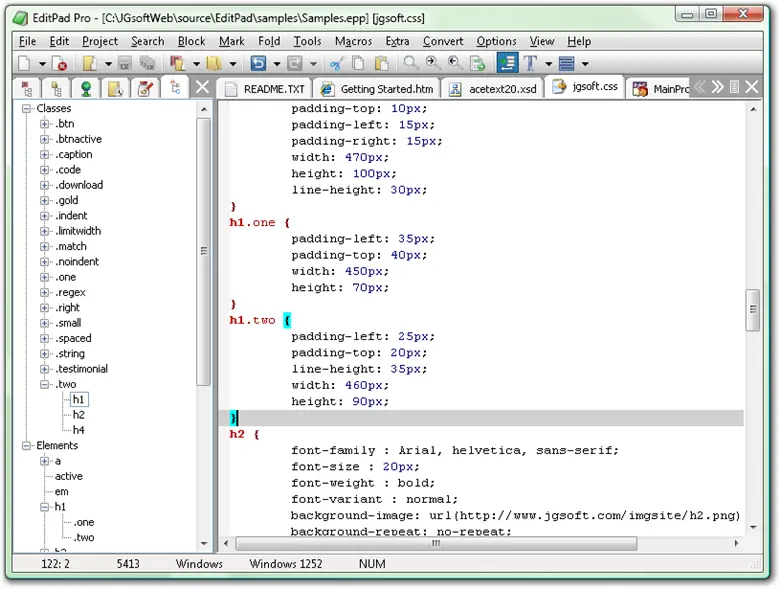Viewport: 780px width, 589px height.
Task: Collapse the .two class node
Action: coord(45,384)
